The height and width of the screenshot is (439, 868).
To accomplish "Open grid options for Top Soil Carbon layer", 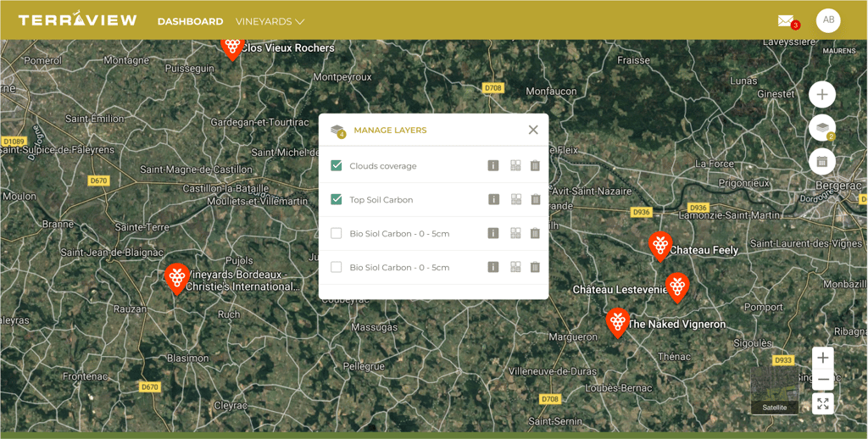I will (x=515, y=199).
